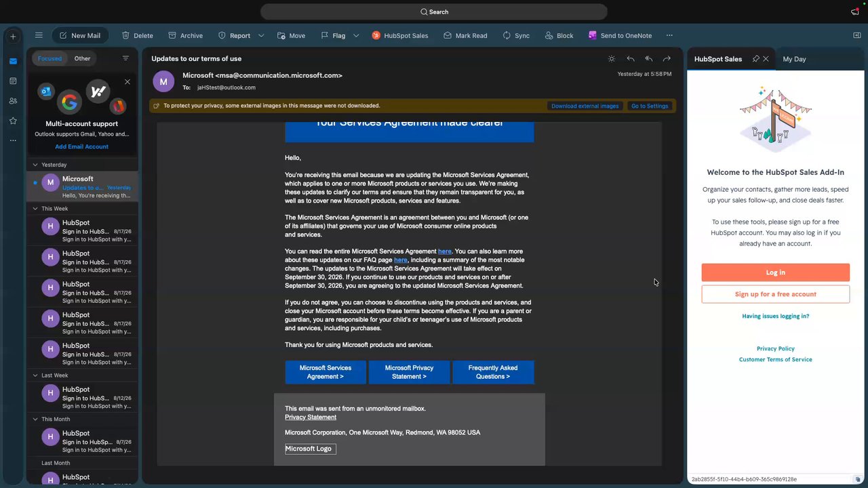Mark the message as read

click(x=465, y=35)
